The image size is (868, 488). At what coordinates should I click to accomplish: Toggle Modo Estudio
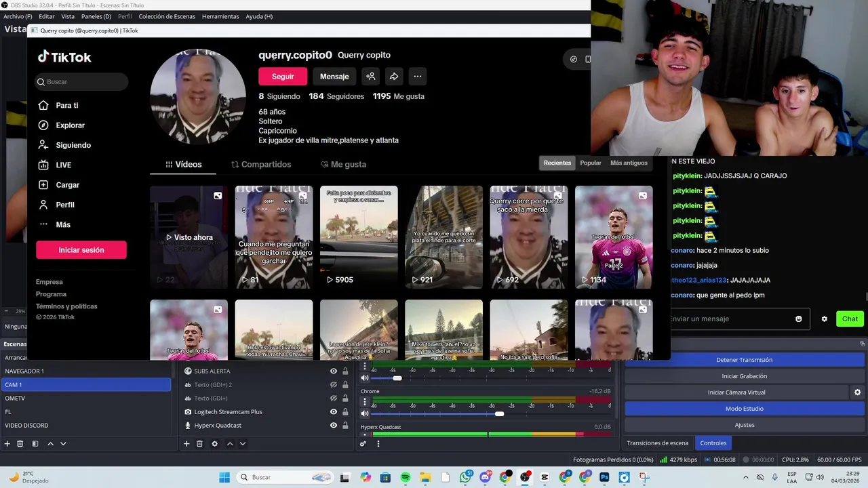point(744,409)
